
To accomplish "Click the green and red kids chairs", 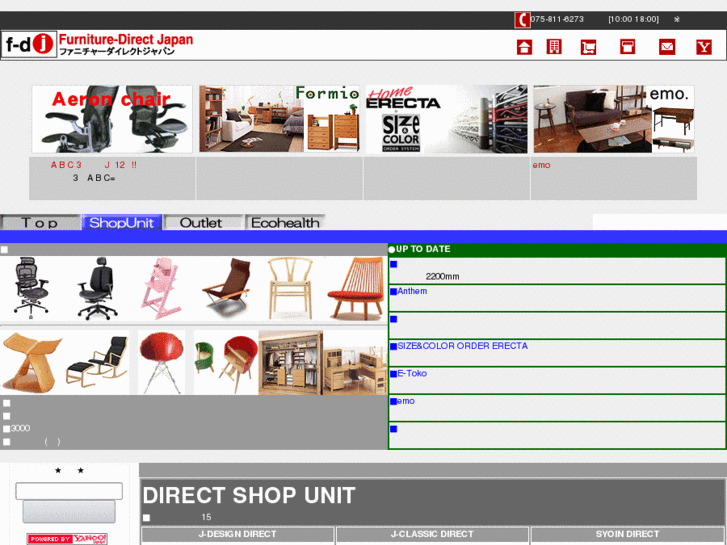I will coord(226,362).
